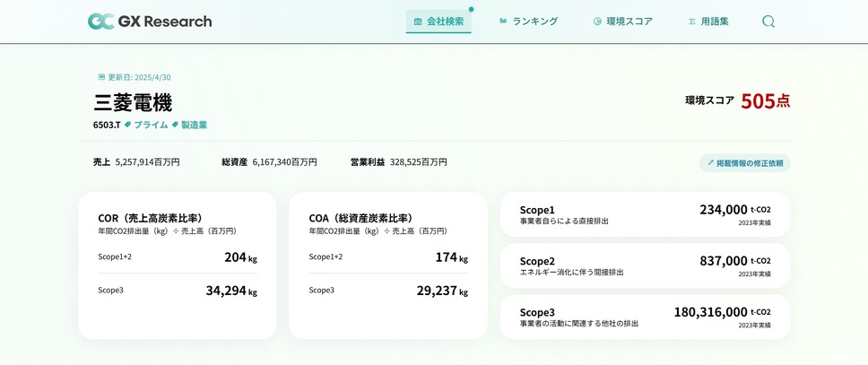Open the 用語集 menu item
This screenshot has height=365, width=868.
(708, 22)
